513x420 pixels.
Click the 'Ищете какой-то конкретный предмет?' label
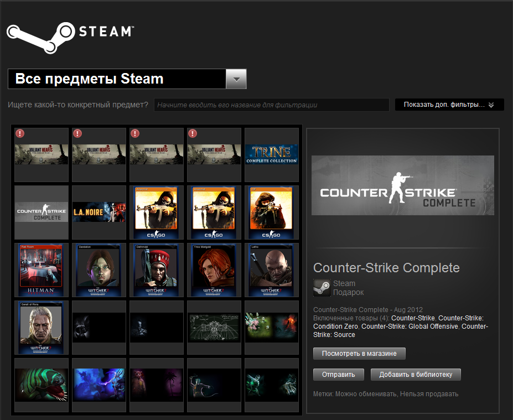click(x=78, y=105)
